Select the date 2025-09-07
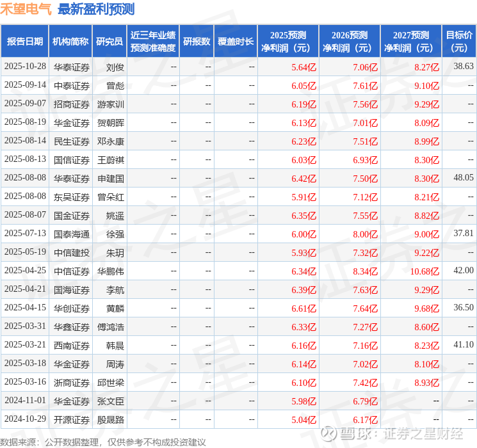This screenshot has width=477, height=448. click(25, 104)
